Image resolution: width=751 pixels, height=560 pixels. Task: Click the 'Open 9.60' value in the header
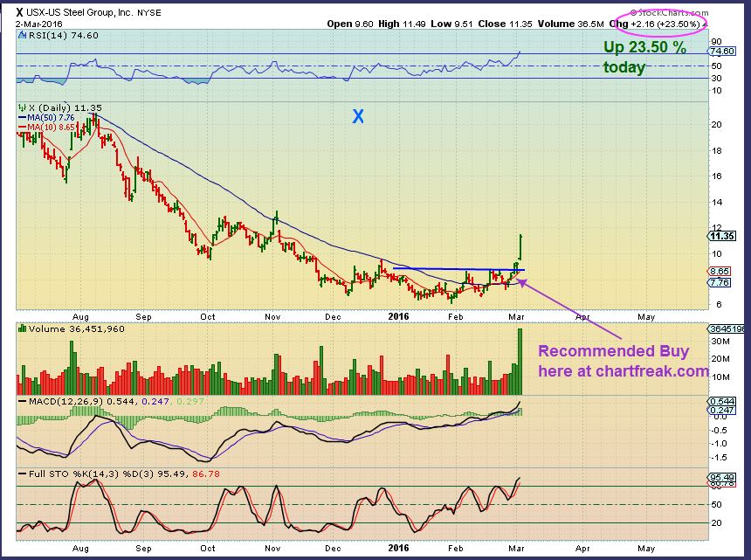tap(350, 24)
